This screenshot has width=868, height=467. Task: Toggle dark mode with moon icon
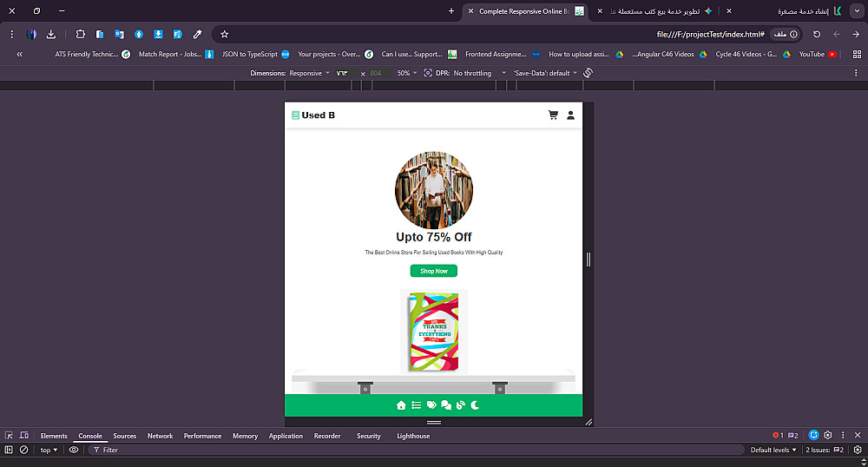tap(475, 405)
